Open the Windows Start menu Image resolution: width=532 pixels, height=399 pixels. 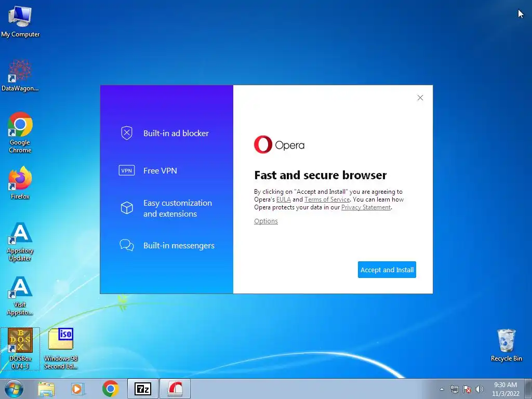pos(14,389)
